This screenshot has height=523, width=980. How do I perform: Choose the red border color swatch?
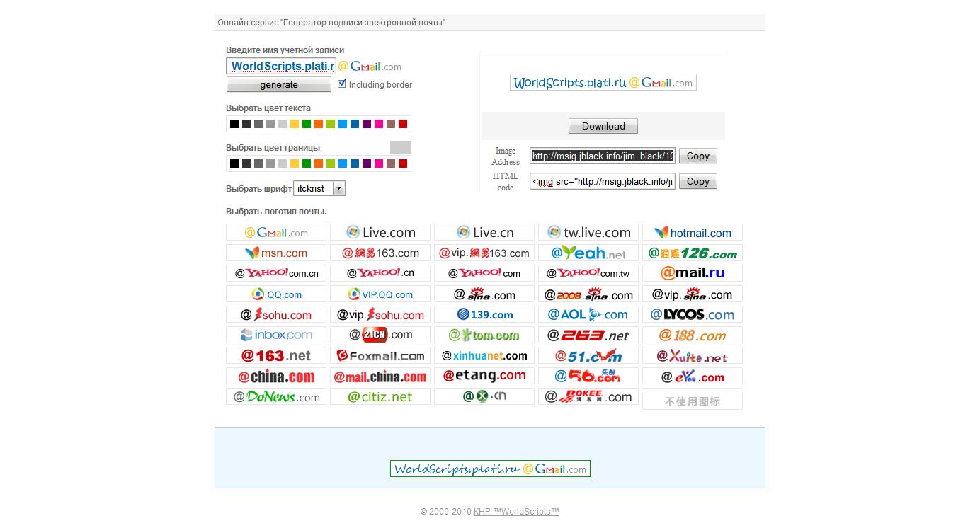pyautogui.click(x=403, y=164)
